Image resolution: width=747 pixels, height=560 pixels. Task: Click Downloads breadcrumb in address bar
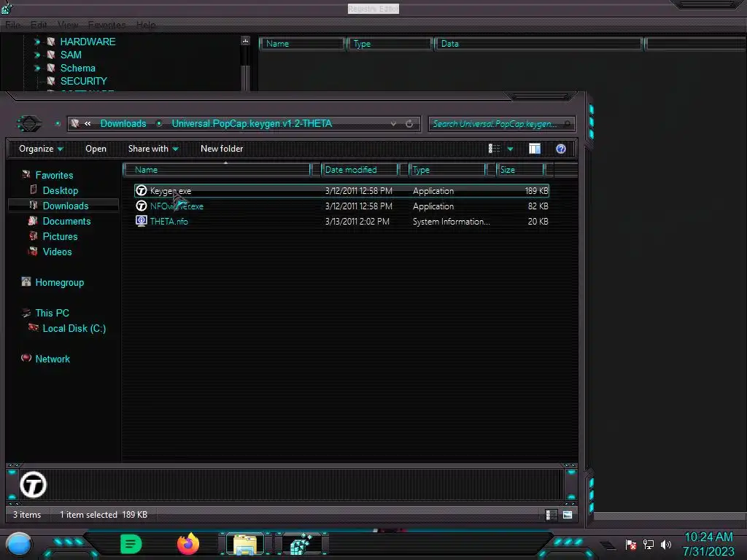pos(123,124)
